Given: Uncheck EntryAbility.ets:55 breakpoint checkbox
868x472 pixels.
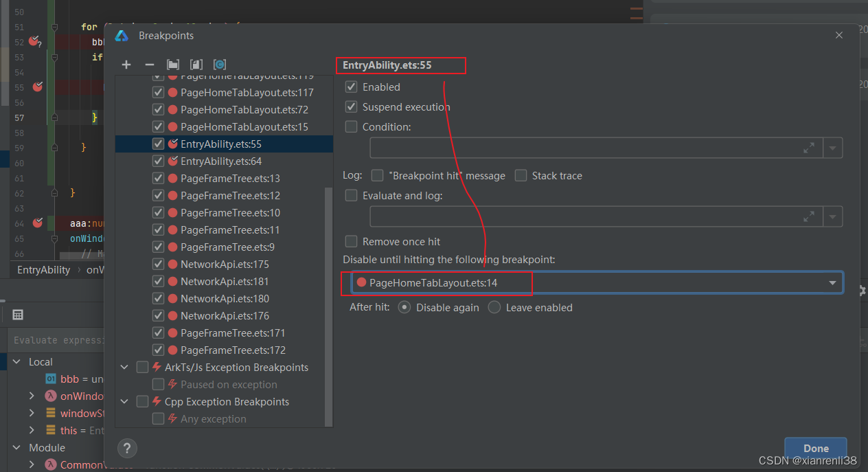Looking at the screenshot, I should (158, 144).
